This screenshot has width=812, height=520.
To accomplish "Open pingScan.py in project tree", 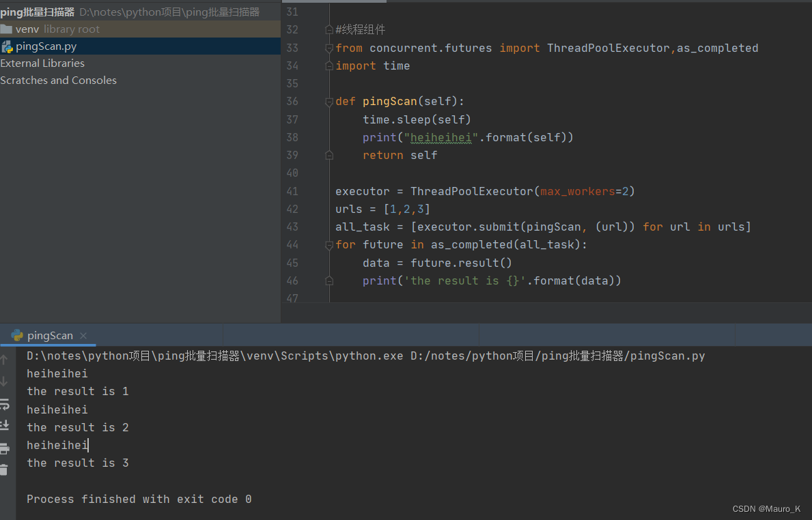I will tap(140, 46).
